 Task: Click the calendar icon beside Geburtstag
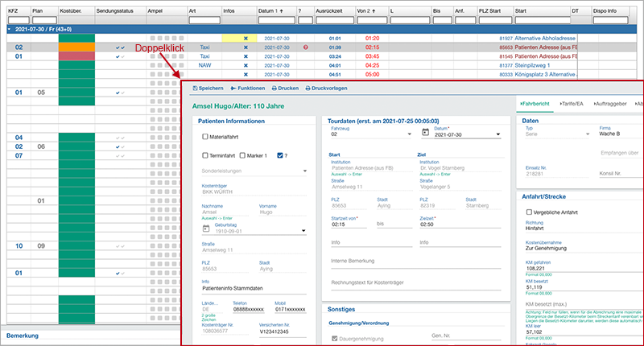point(207,231)
